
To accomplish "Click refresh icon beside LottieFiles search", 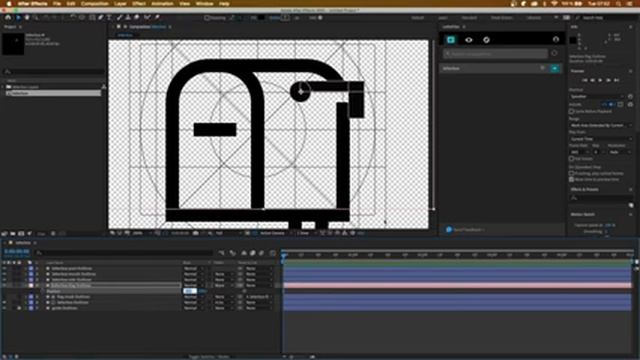I will click(554, 53).
